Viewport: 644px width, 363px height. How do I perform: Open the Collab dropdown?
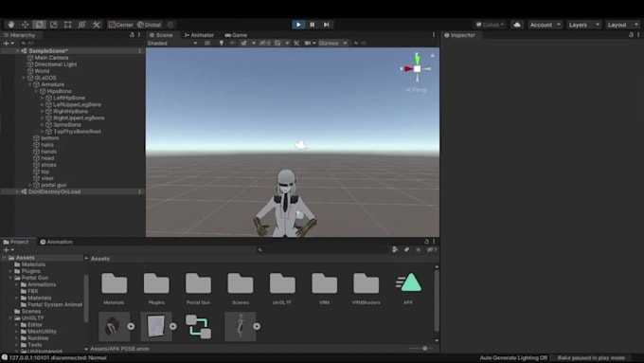pyautogui.click(x=490, y=25)
